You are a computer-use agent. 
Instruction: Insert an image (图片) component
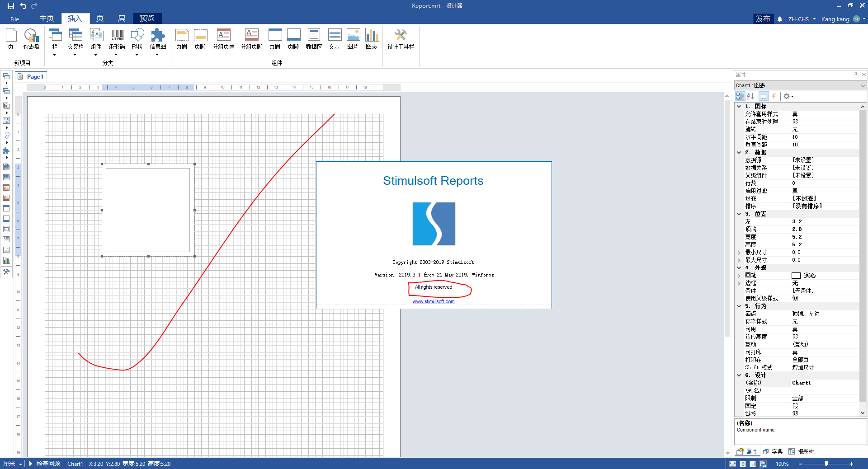pos(353,39)
